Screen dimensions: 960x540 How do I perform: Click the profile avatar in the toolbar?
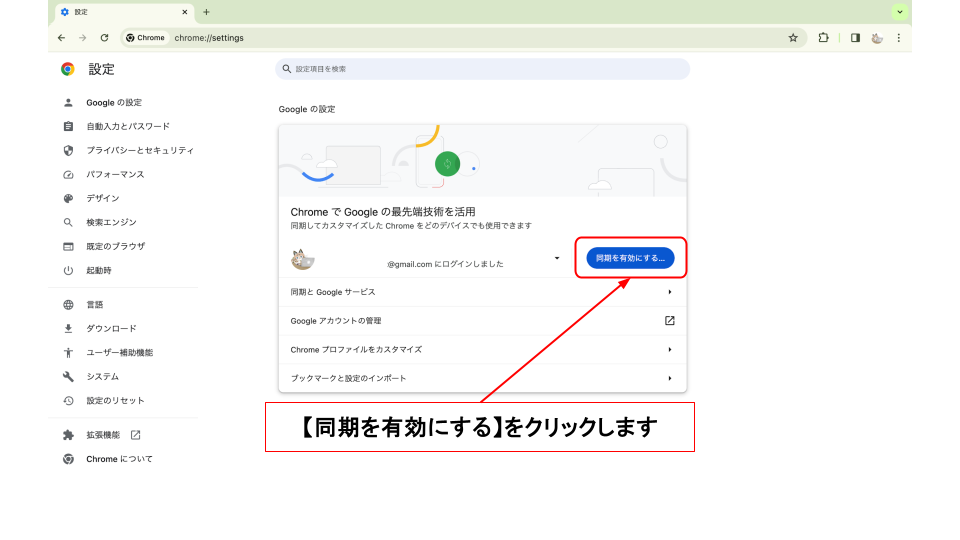[877, 38]
